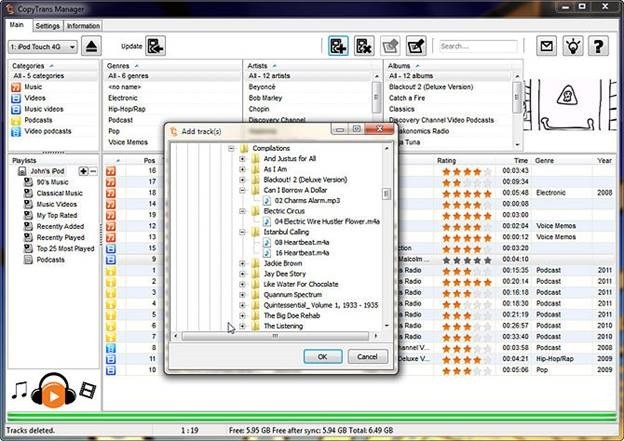This screenshot has height=441, width=624.
Task: Collapse the Electric Circus folder
Action: point(242,211)
